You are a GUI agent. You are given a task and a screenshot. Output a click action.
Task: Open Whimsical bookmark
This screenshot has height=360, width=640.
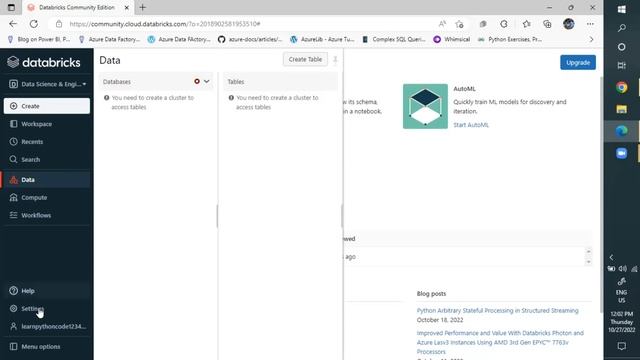[452, 39]
